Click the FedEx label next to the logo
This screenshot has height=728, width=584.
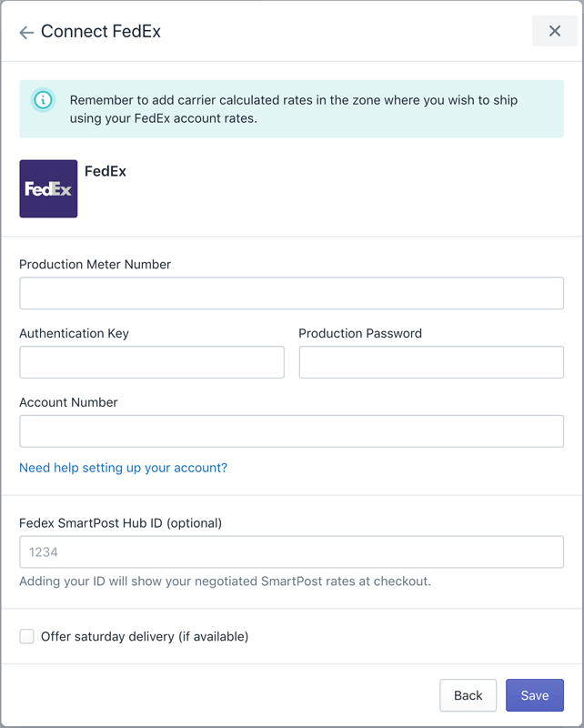pos(105,171)
